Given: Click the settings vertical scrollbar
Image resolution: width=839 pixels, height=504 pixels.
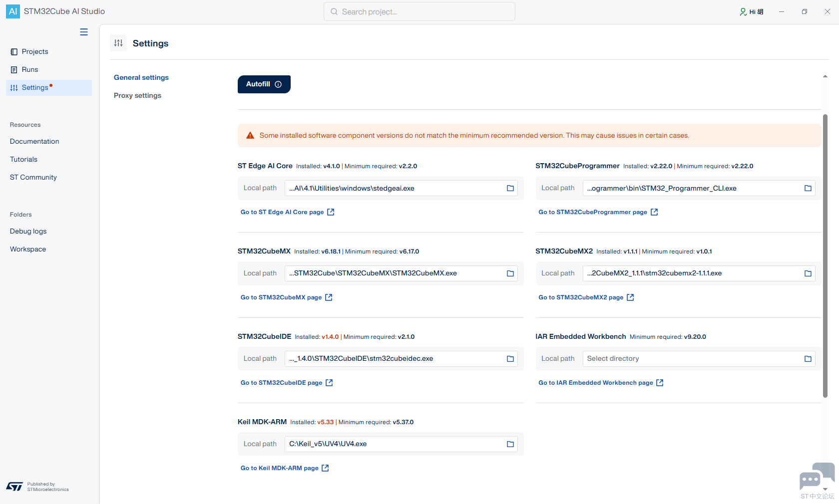Looking at the screenshot, I should point(825,256).
